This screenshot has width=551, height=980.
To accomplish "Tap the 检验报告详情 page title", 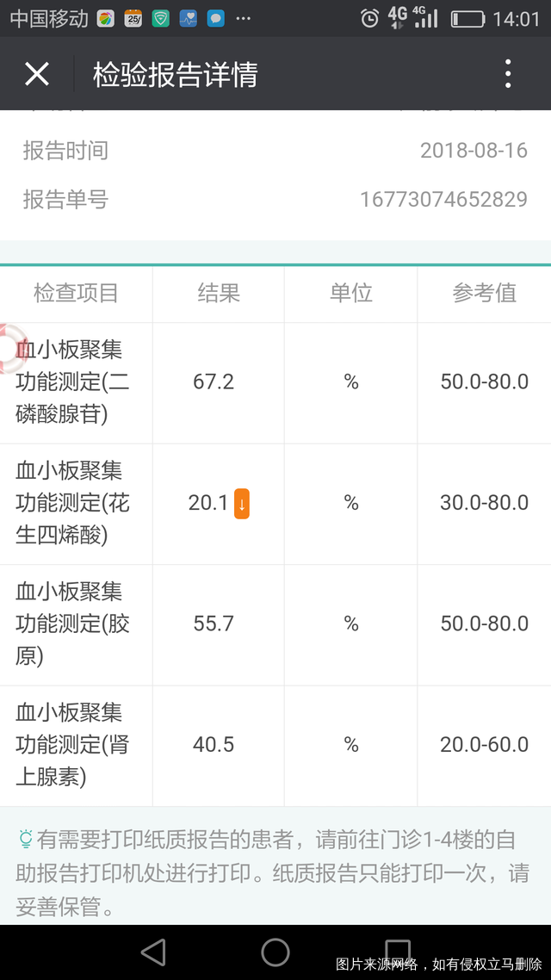I will point(176,75).
